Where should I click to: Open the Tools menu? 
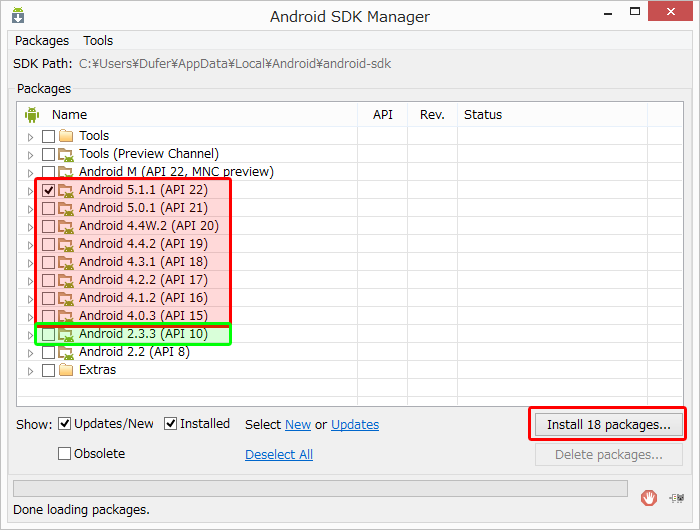(x=98, y=41)
